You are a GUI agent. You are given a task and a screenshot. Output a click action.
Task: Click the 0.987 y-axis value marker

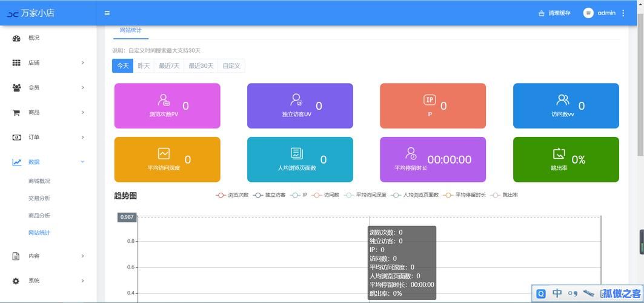pyautogui.click(x=127, y=217)
